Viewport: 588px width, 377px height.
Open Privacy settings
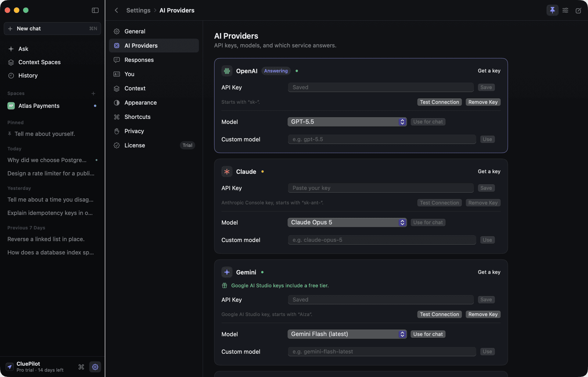click(x=154, y=131)
